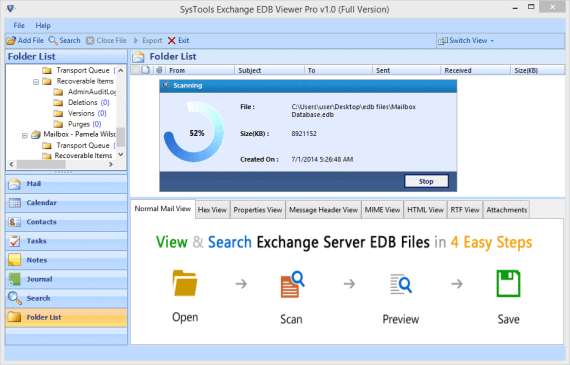
Task: Click the folder tree scroll down arrow
Action: (121, 155)
